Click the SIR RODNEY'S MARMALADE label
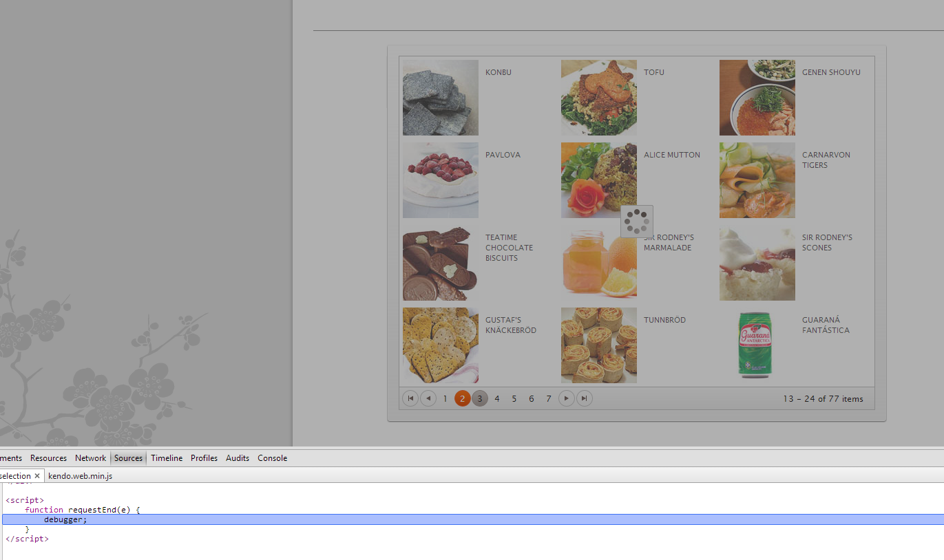The width and height of the screenshot is (944, 560). tap(669, 242)
